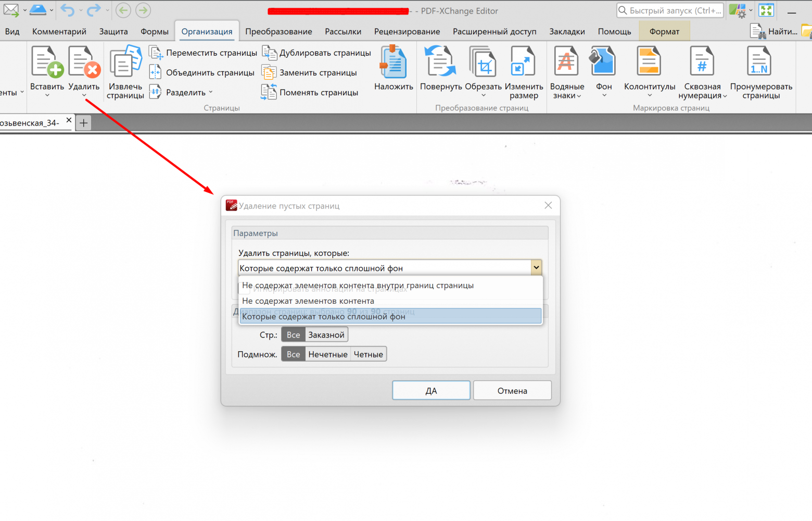
Task: Click the Delete pages (Удалить) icon
Action: [x=84, y=61]
